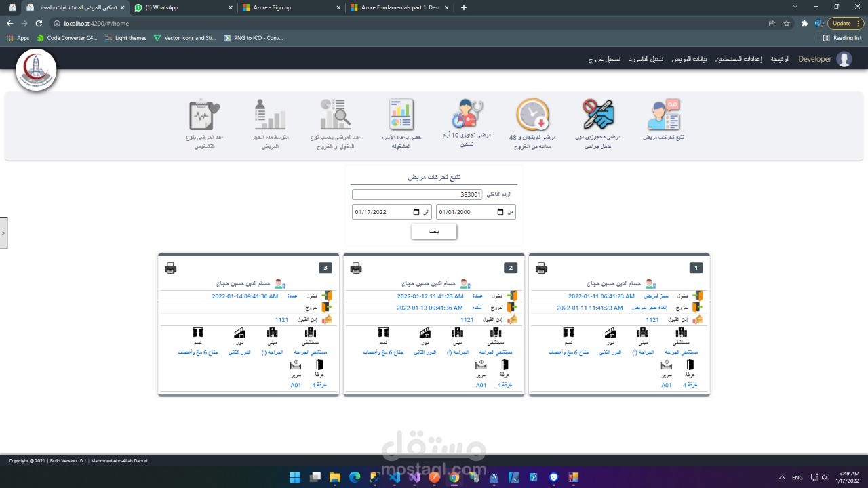Click the floor stairs icon in card 2
This screenshot has height=488, width=868.
point(425,332)
